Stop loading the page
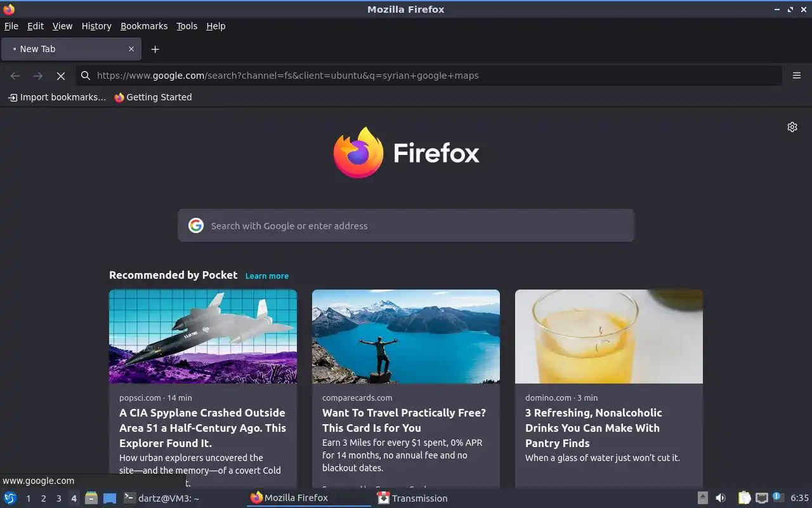The image size is (812, 508). (60, 76)
